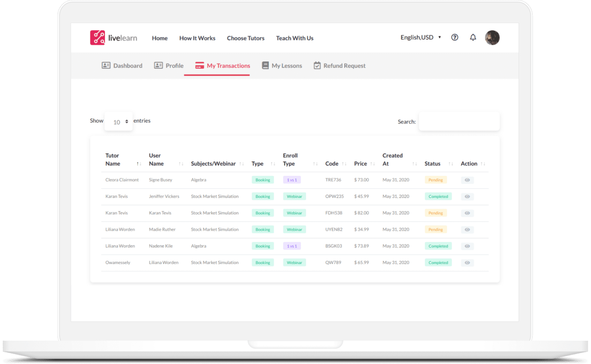Navigate to Choose Tutors
Screen dimensions: 591x364
pos(245,38)
